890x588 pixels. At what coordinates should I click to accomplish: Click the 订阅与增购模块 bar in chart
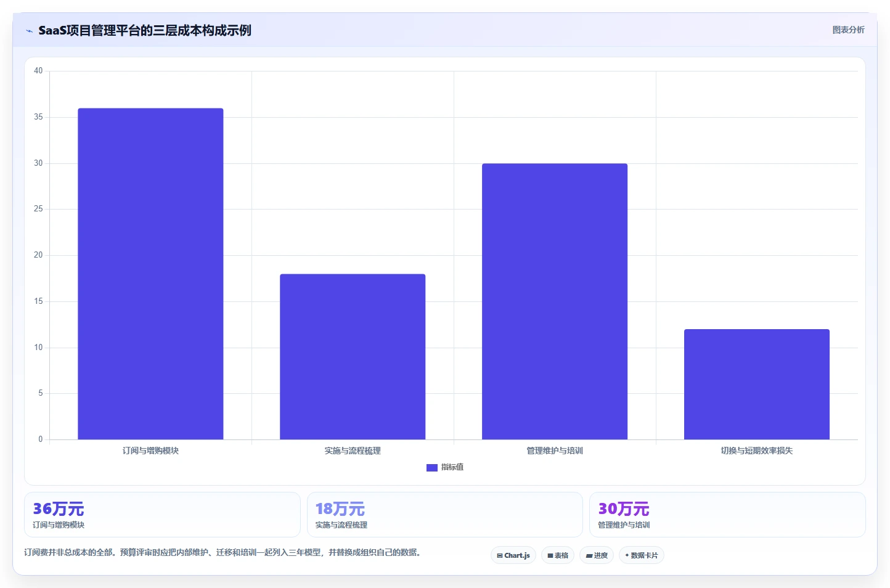click(150, 274)
